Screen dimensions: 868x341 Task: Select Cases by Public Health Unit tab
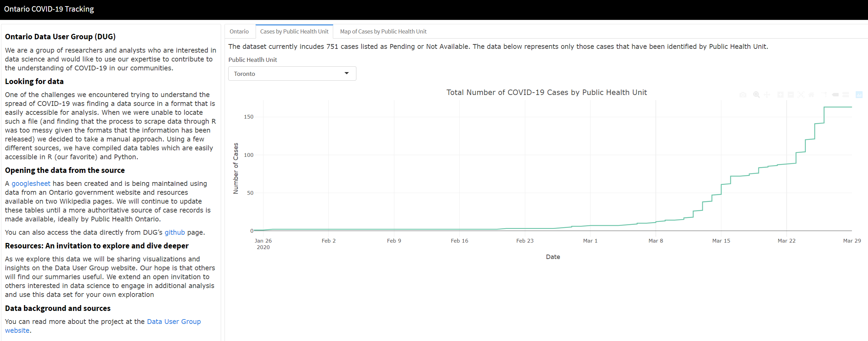click(x=294, y=31)
